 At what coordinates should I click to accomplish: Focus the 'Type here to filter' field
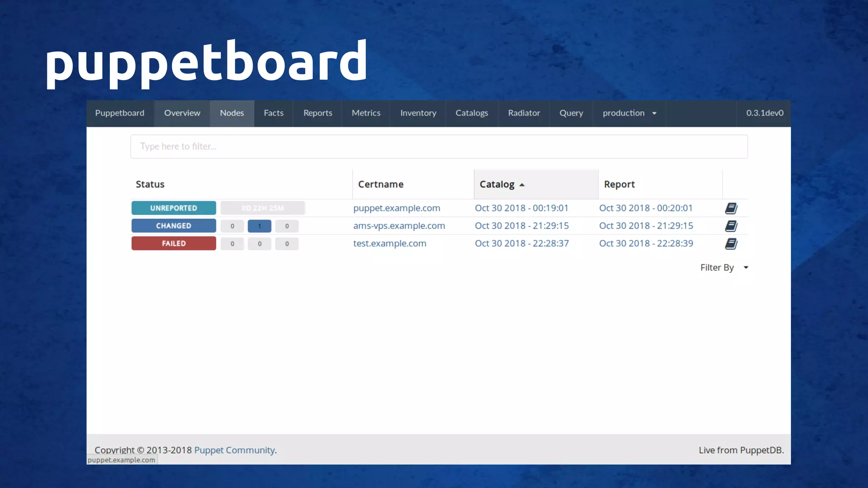[x=439, y=147]
